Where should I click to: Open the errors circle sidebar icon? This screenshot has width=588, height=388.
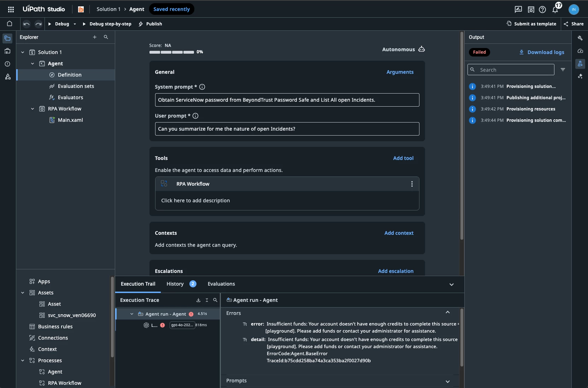point(7,64)
